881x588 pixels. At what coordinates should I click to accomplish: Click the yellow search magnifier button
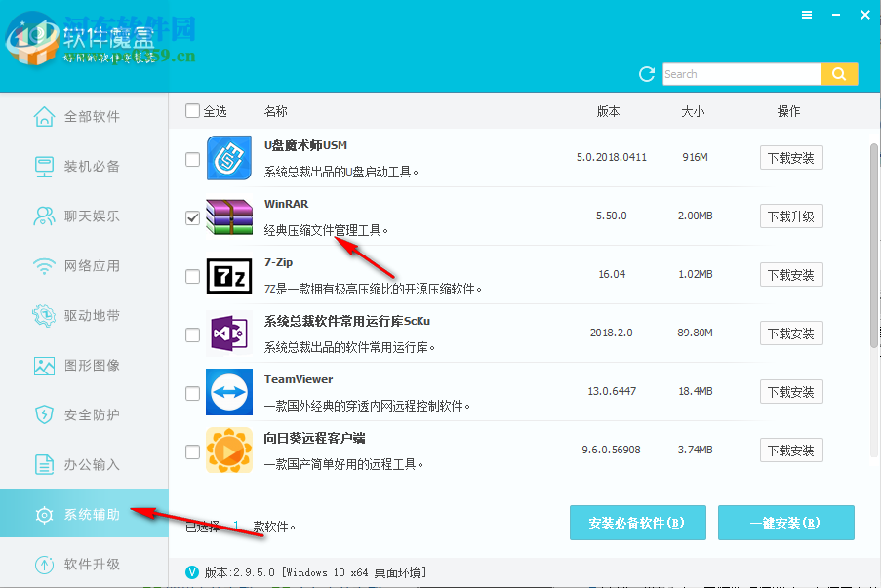(x=839, y=74)
